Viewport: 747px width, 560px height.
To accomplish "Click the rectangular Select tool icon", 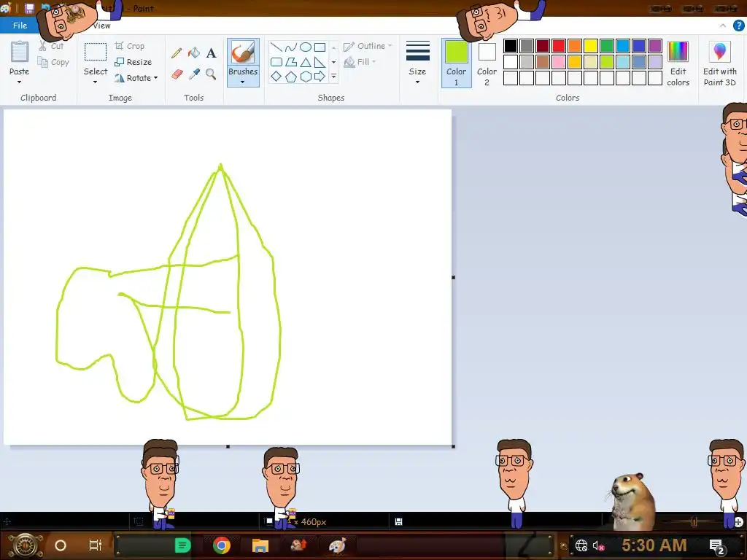I will pyautogui.click(x=96, y=52).
